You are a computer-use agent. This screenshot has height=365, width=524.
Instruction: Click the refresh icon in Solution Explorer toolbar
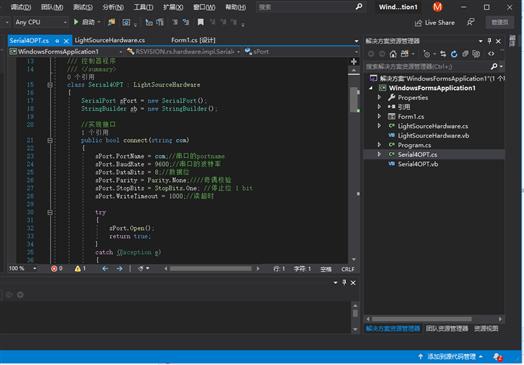(454, 54)
